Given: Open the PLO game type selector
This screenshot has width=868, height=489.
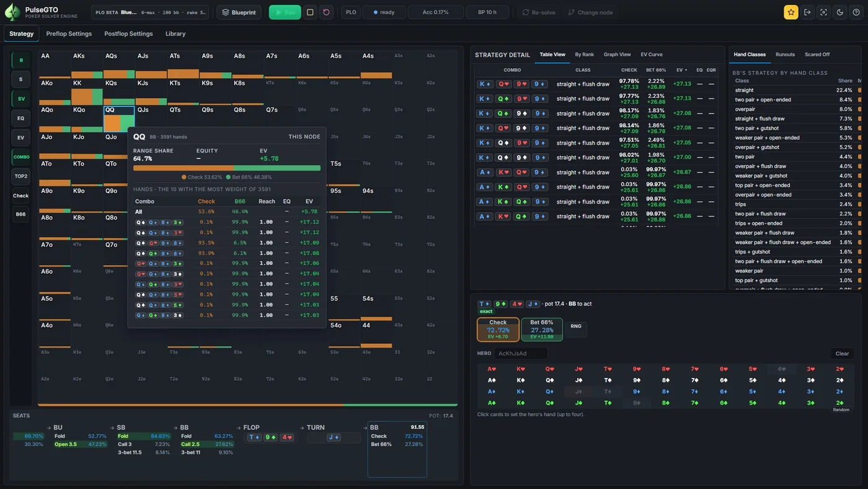Looking at the screenshot, I should point(351,12).
